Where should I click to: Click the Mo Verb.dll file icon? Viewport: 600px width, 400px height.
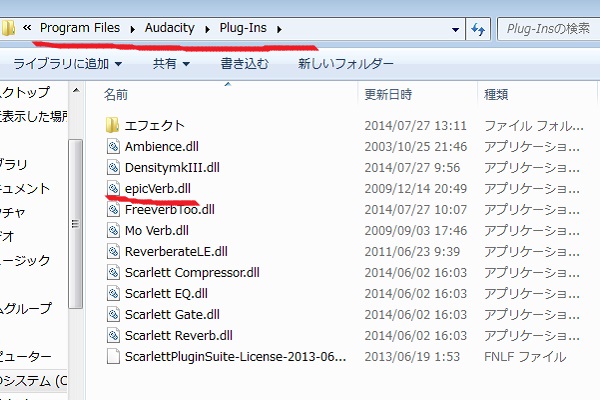pyautogui.click(x=113, y=230)
